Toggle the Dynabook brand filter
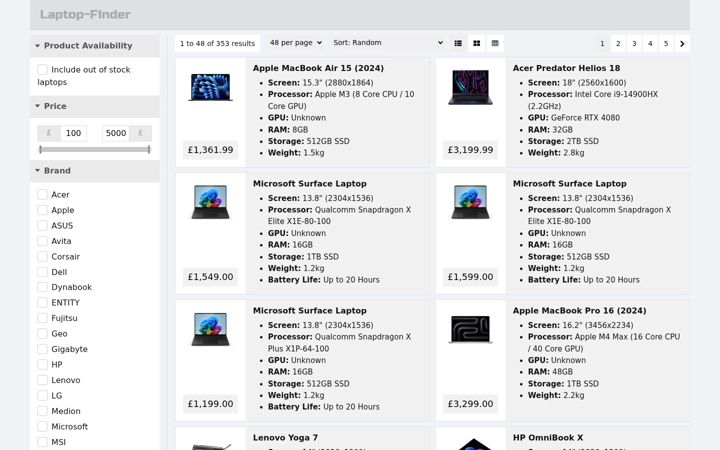Screen dimensions: 720x450 [42, 287]
